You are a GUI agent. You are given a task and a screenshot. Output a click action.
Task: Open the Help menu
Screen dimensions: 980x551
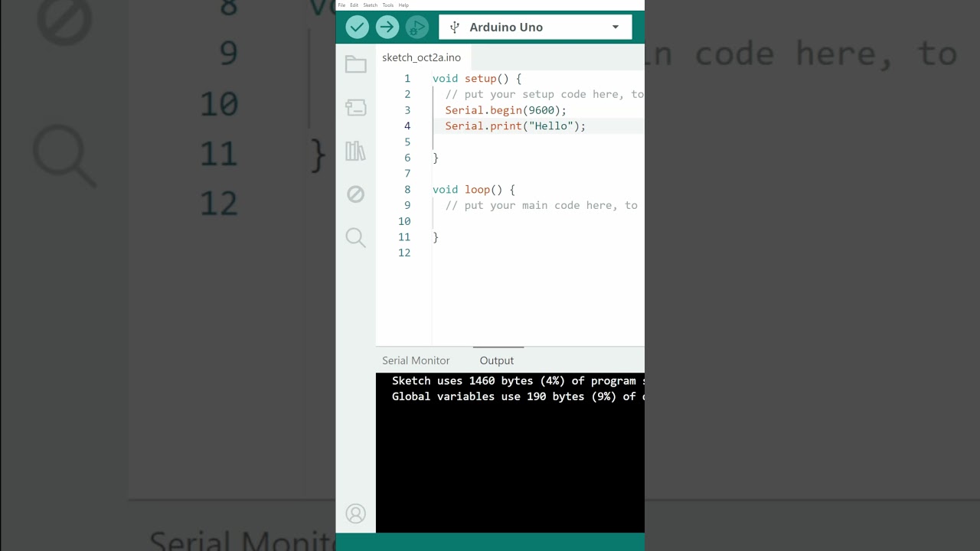pyautogui.click(x=403, y=5)
